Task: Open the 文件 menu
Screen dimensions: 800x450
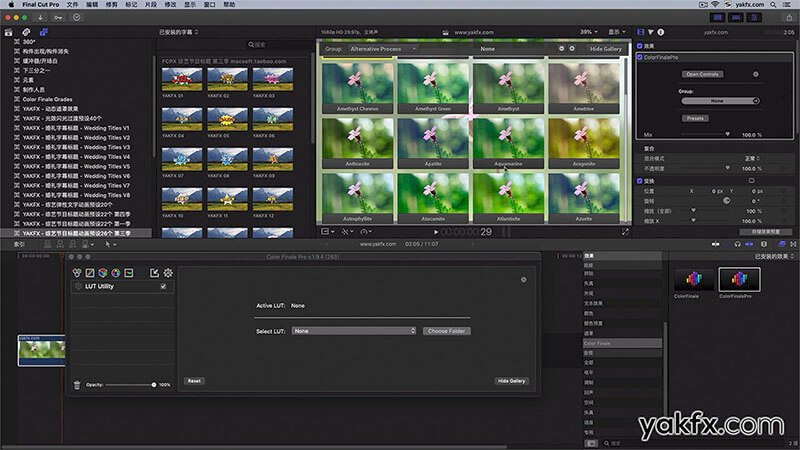Action: (72, 4)
